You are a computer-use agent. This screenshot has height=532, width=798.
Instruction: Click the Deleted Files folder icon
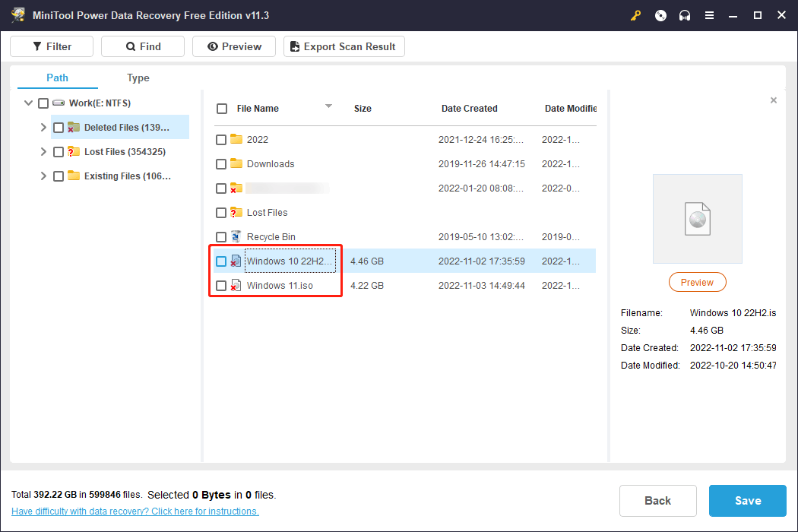click(x=74, y=127)
